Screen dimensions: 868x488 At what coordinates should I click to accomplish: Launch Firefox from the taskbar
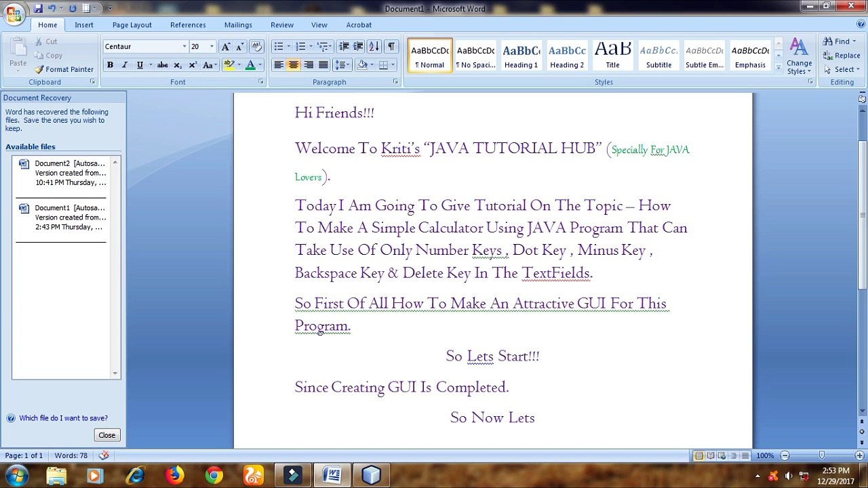pos(174,475)
